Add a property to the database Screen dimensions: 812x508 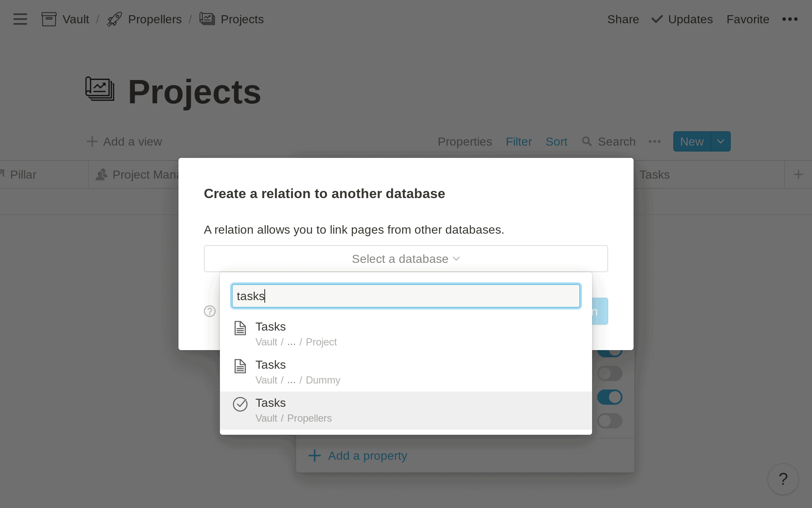point(357,456)
